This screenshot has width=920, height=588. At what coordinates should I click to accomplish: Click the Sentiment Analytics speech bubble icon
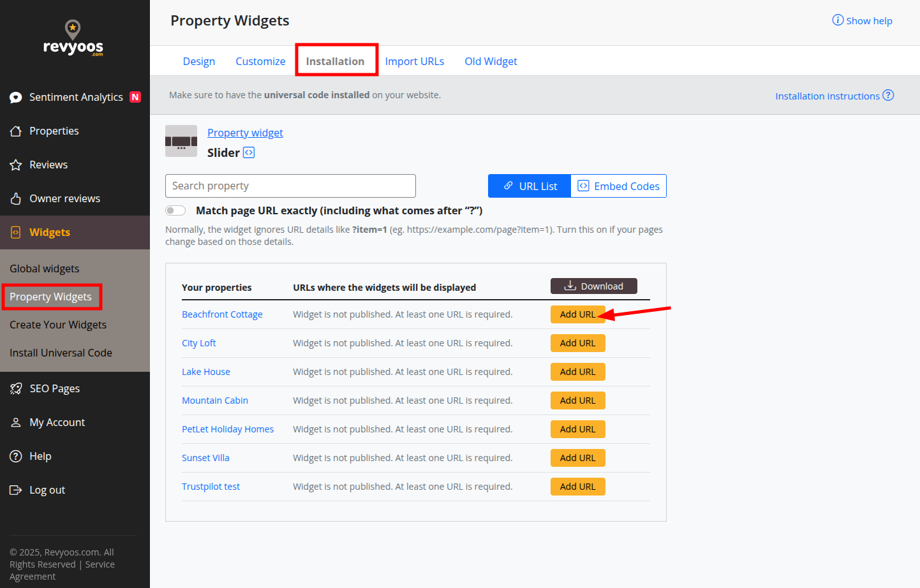pyautogui.click(x=16, y=98)
